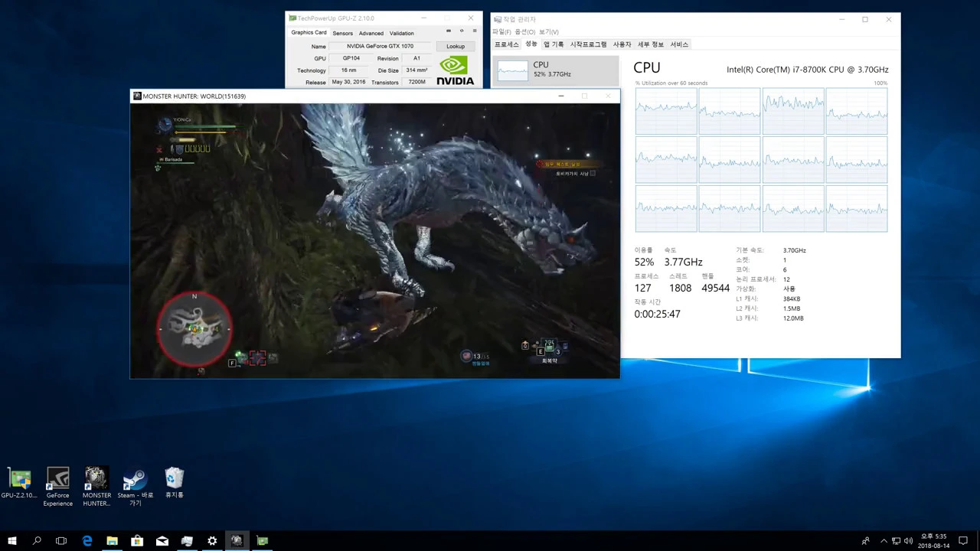Open Task View from the taskbar

pyautogui.click(x=61, y=541)
